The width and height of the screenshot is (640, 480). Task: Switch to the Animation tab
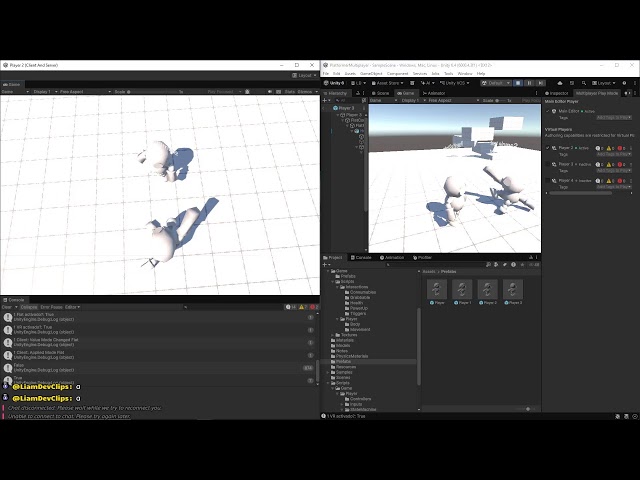(x=392, y=258)
